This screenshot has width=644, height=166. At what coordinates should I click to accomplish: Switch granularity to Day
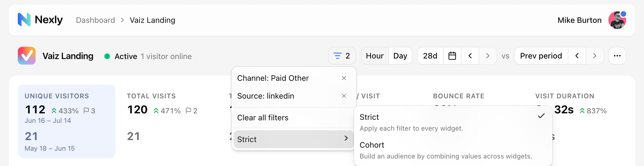tap(400, 56)
